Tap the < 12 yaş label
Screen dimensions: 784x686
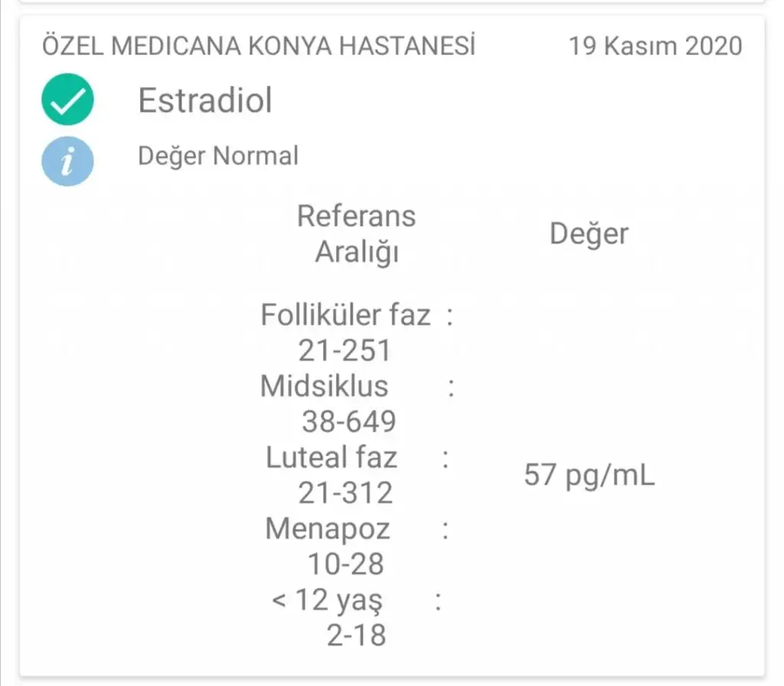coord(326,600)
